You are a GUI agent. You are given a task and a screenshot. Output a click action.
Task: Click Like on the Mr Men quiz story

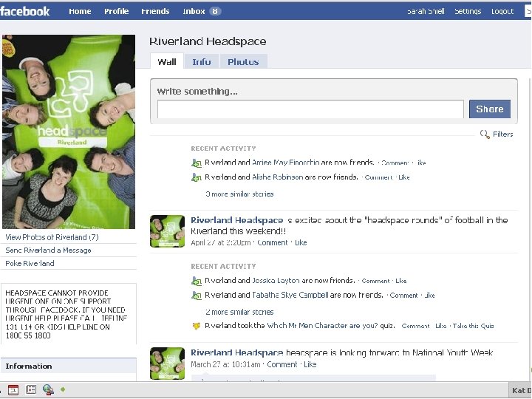[x=440, y=326]
